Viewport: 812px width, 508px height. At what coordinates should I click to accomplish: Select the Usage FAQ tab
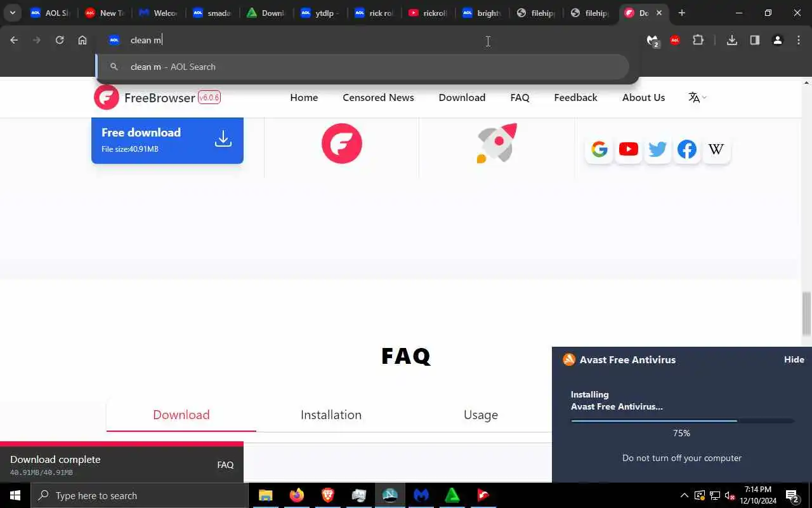pyautogui.click(x=481, y=415)
